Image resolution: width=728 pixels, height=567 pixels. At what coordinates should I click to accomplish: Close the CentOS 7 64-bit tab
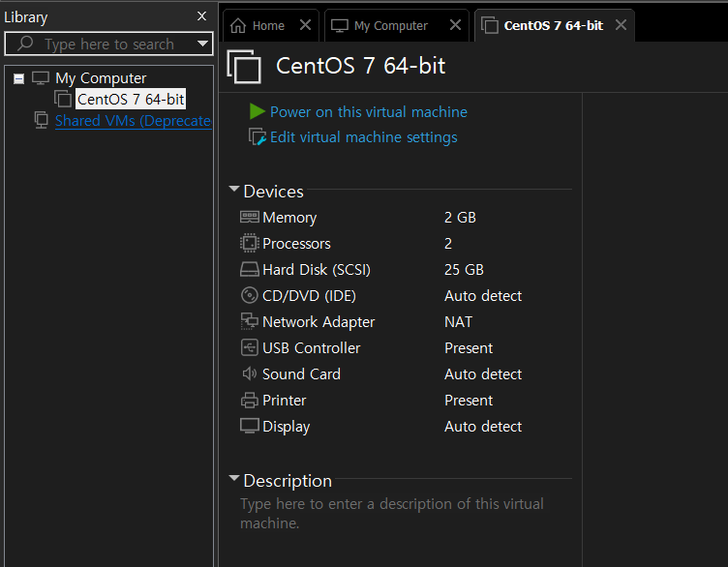(621, 24)
